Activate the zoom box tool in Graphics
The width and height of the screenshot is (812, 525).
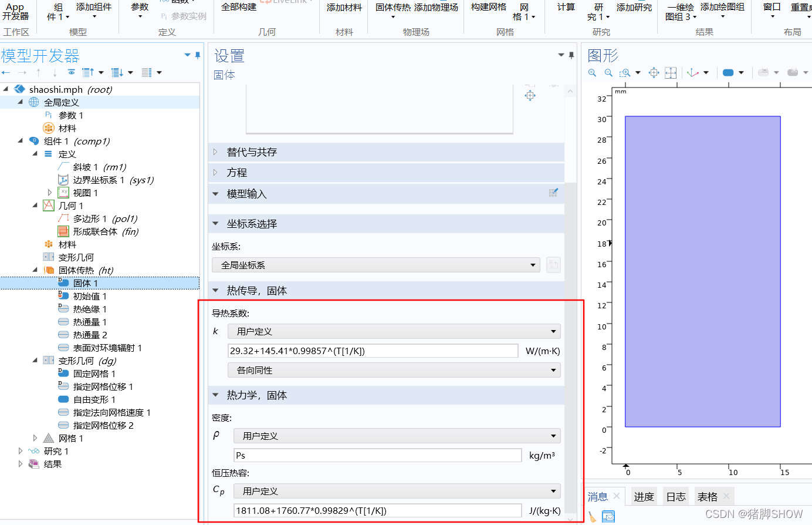[x=625, y=73]
